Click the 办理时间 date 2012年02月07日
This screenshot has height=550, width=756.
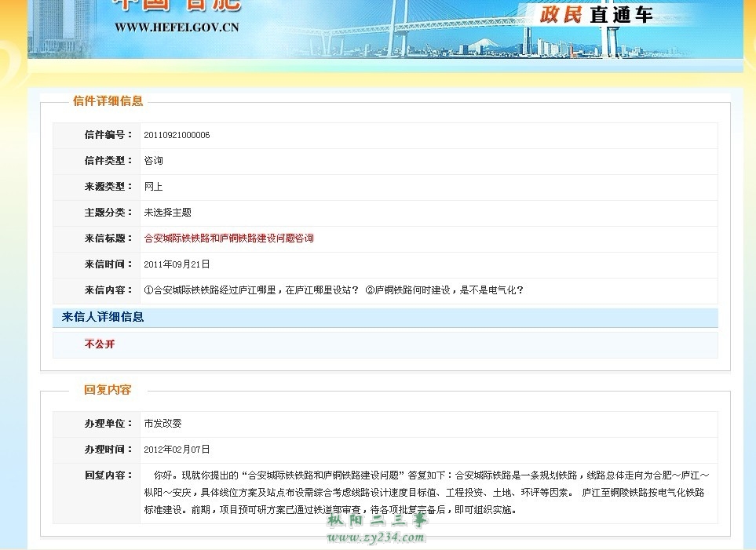coord(177,450)
